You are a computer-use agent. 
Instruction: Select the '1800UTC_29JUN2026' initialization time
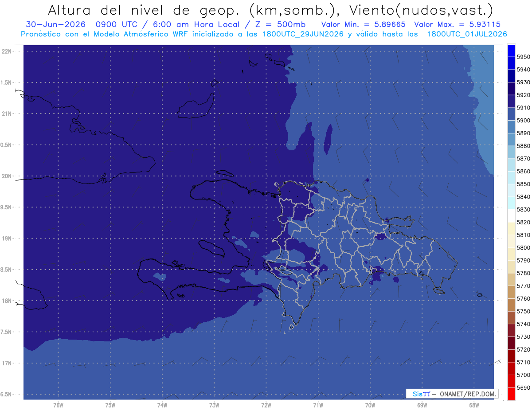click(x=303, y=34)
